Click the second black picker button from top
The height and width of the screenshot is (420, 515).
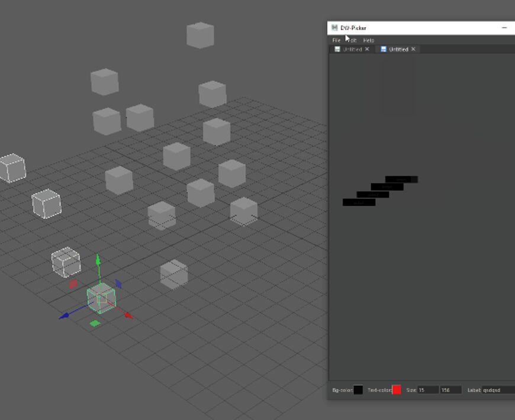[x=387, y=187]
